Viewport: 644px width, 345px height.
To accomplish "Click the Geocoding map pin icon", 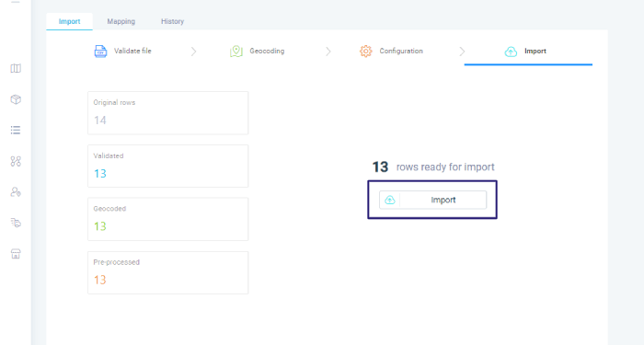I will coord(236,52).
